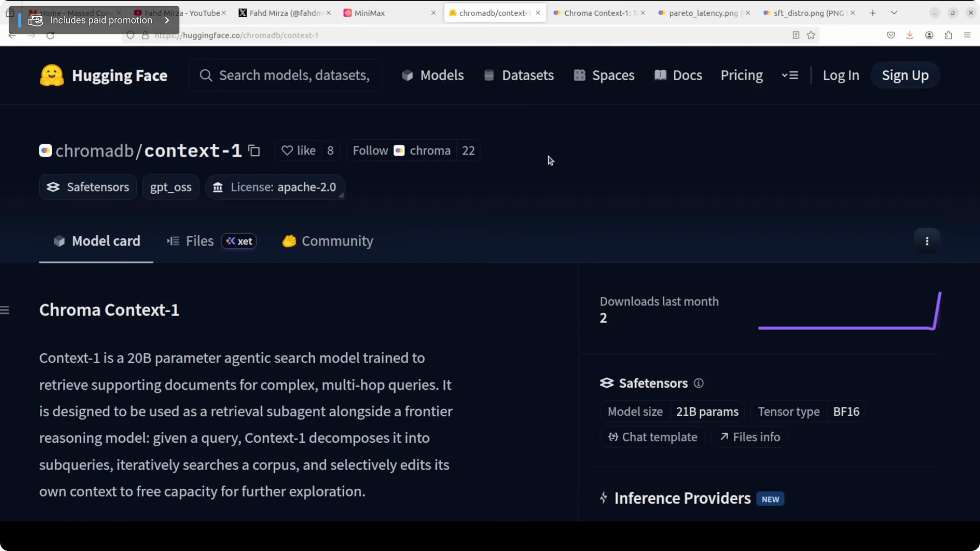Like the context-1 model

click(x=299, y=151)
